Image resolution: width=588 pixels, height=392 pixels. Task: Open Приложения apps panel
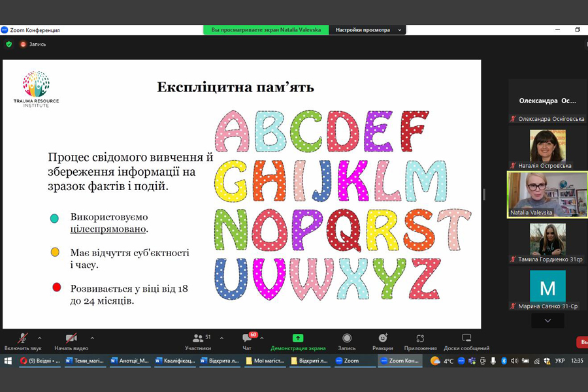[420, 338]
